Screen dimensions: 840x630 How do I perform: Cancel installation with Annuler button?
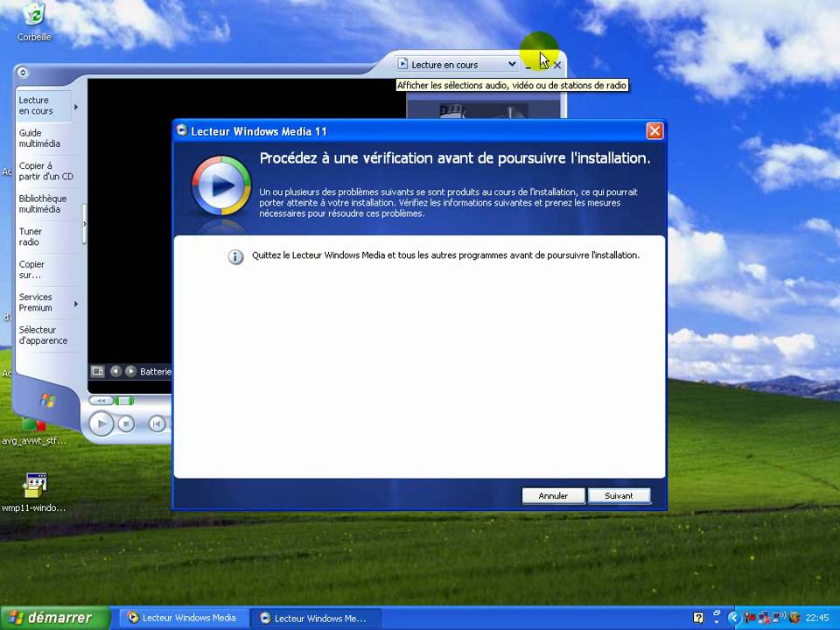(553, 495)
